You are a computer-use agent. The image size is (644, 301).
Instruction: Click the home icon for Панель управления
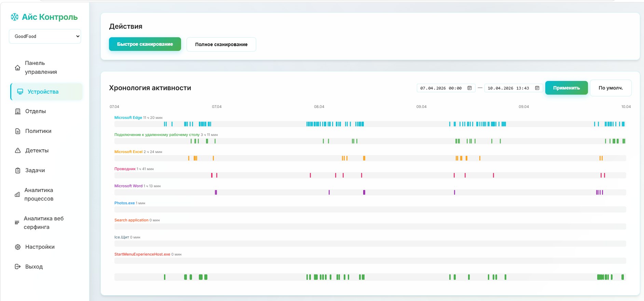click(x=17, y=68)
